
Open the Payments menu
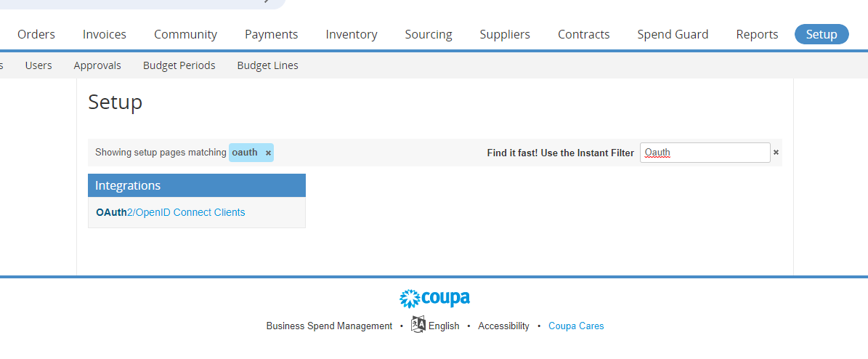[x=271, y=34]
